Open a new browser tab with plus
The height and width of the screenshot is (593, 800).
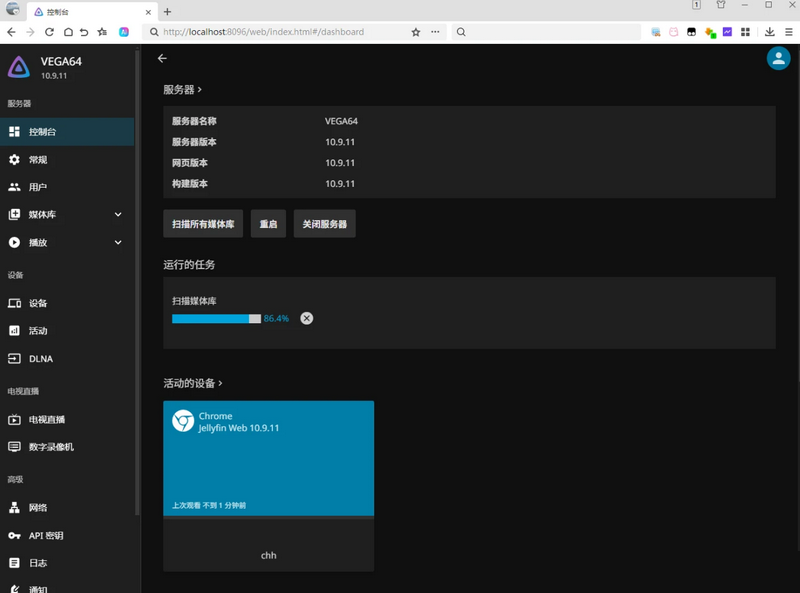pyautogui.click(x=167, y=11)
